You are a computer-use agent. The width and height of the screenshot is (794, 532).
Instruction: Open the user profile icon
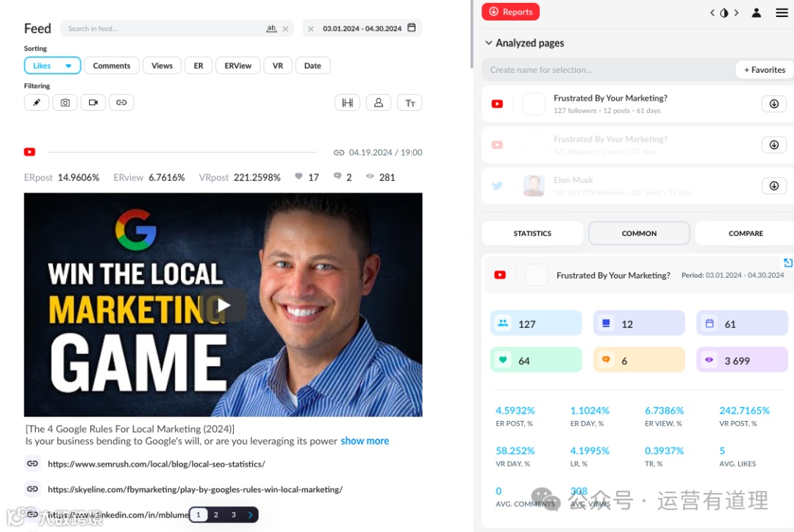pyautogui.click(x=756, y=12)
